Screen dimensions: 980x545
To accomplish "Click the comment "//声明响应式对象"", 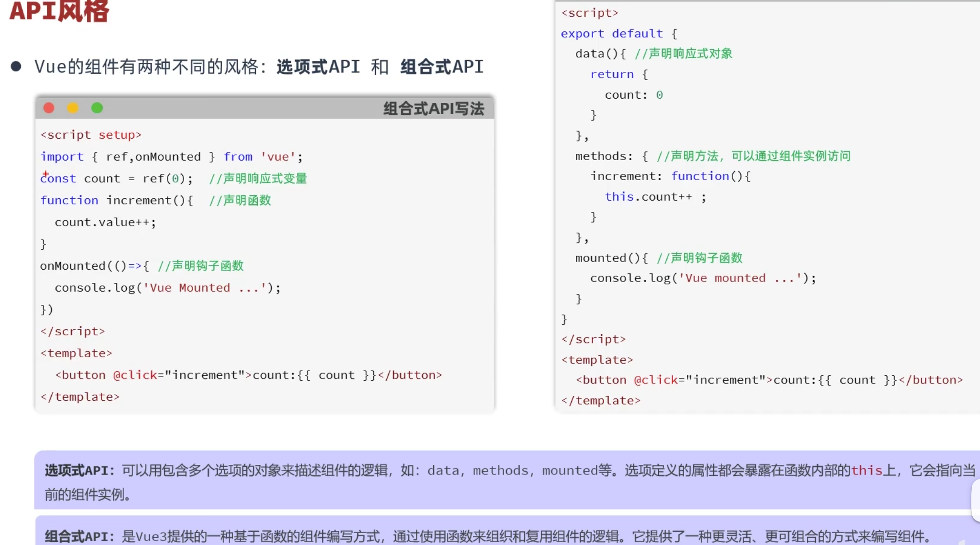I will 684,54.
